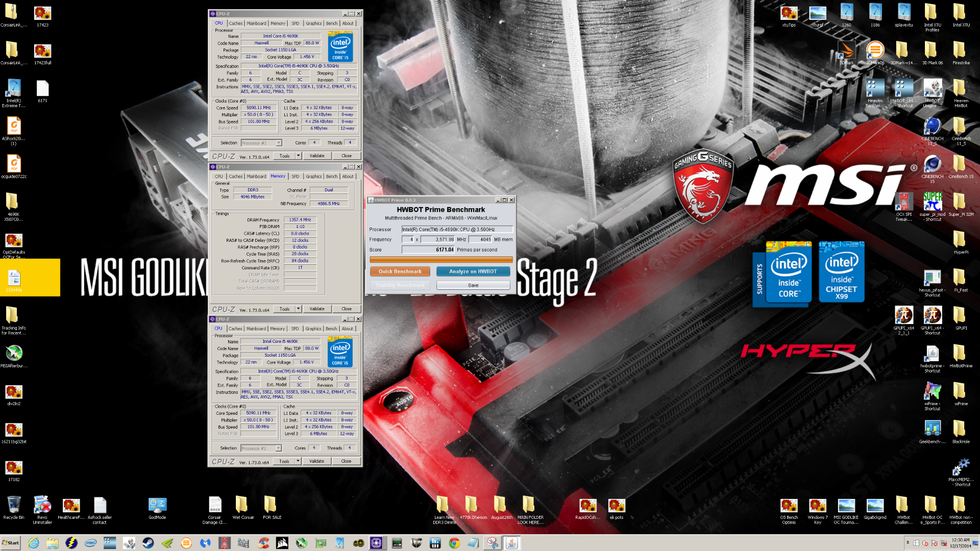
Task: Open the Windows Start button
Action: click(10, 543)
